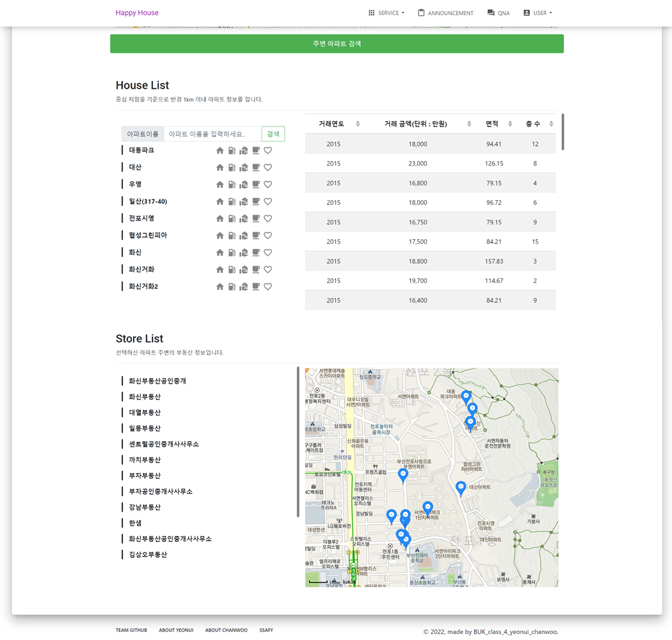Viewport: 672px width, 640px height.
Task: Open the TEAM GITHUB footer link
Action: point(131,630)
